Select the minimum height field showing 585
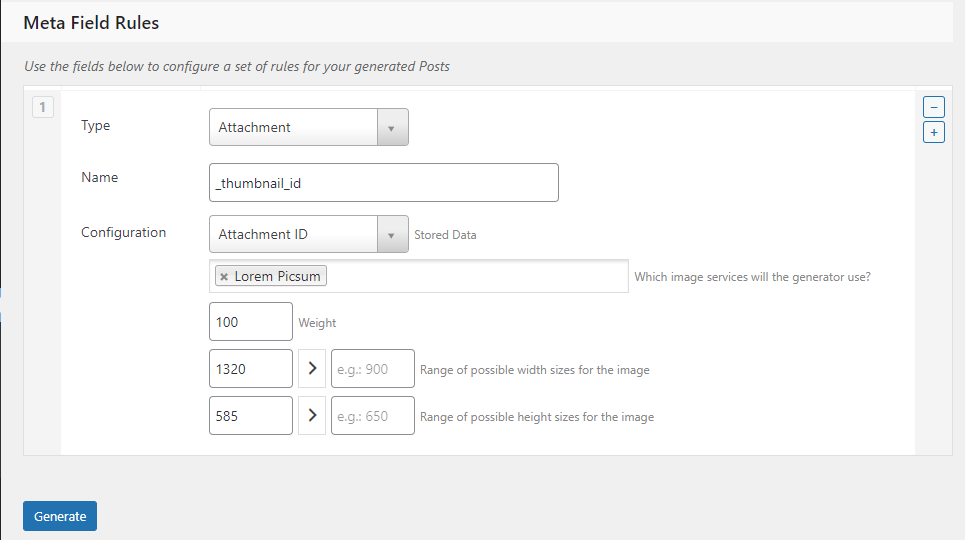Screen dimensions: 965x540 251,416
